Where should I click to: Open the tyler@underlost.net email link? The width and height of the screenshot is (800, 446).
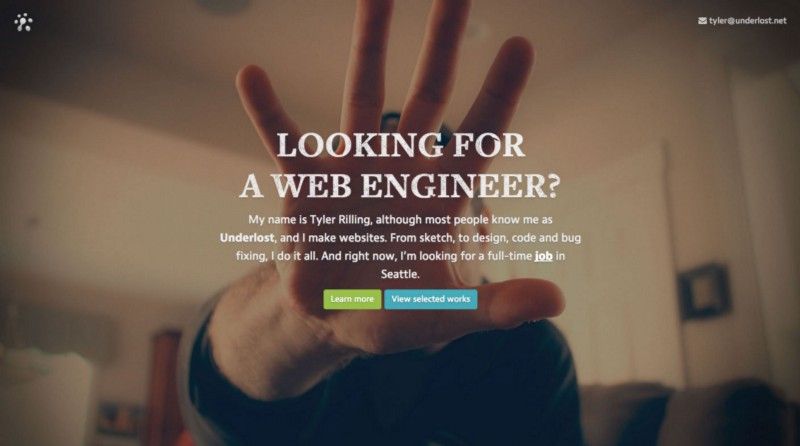point(747,21)
